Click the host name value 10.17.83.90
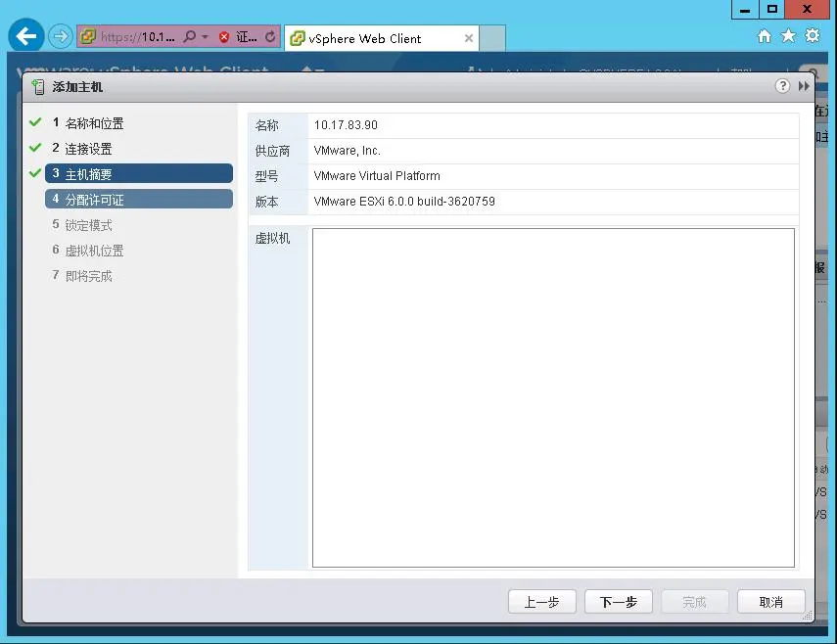837x644 pixels. pyautogui.click(x=346, y=125)
